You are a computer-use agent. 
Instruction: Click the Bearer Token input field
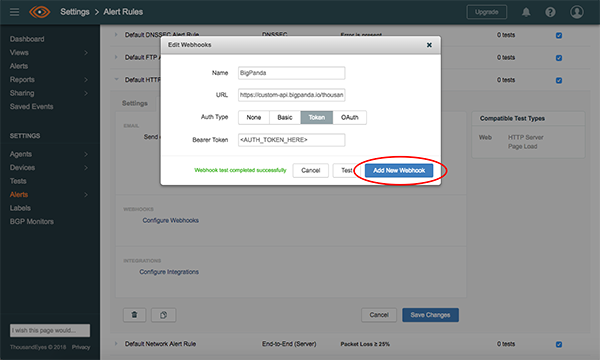point(291,140)
